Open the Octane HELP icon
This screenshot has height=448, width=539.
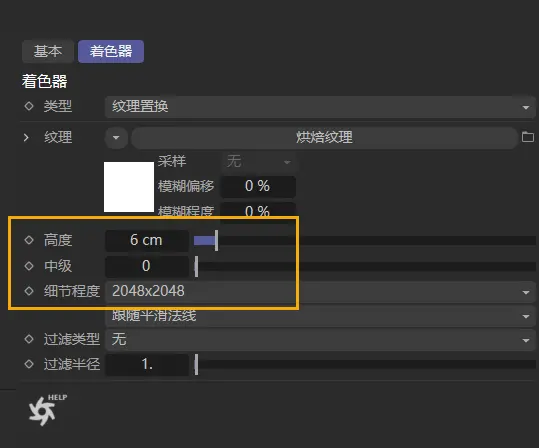46,410
